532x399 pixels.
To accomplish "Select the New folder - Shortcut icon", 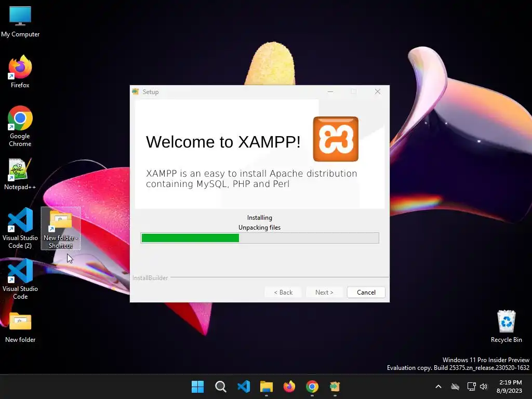I will tap(61, 229).
